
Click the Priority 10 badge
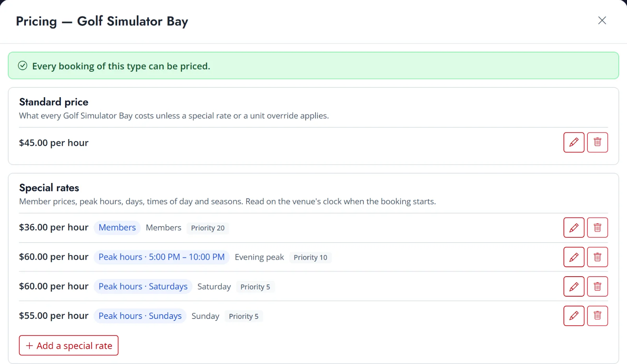pyautogui.click(x=310, y=257)
